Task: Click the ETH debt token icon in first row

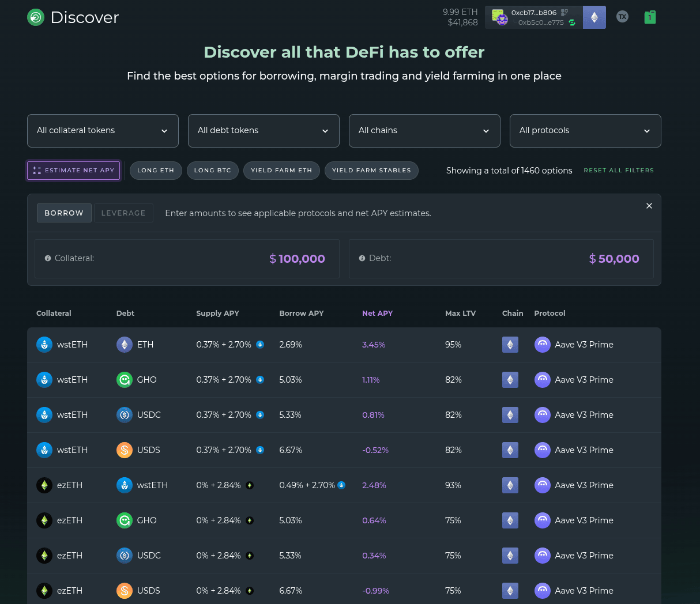Action: pyautogui.click(x=125, y=345)
